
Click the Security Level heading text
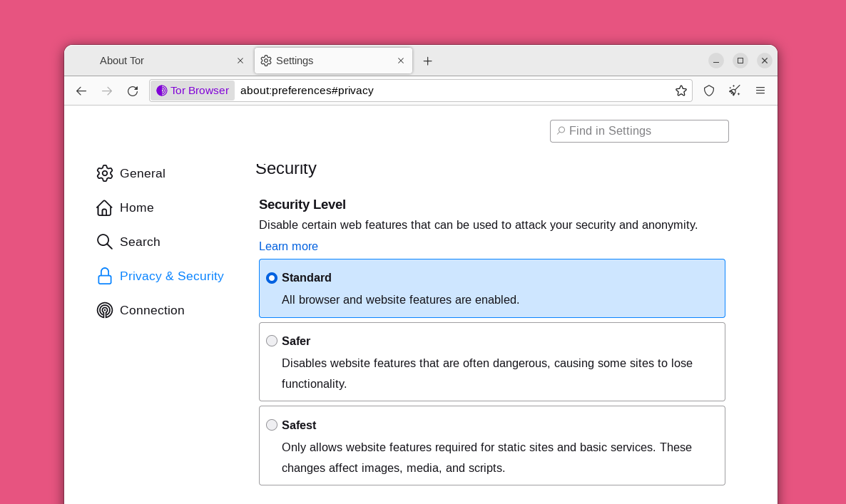(302, 205)
